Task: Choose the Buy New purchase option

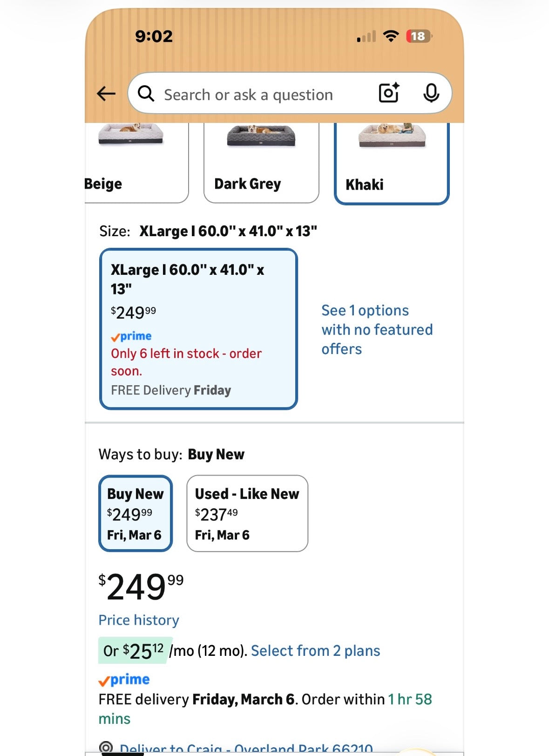Action: pyautogui.click(x=136, y=513)
